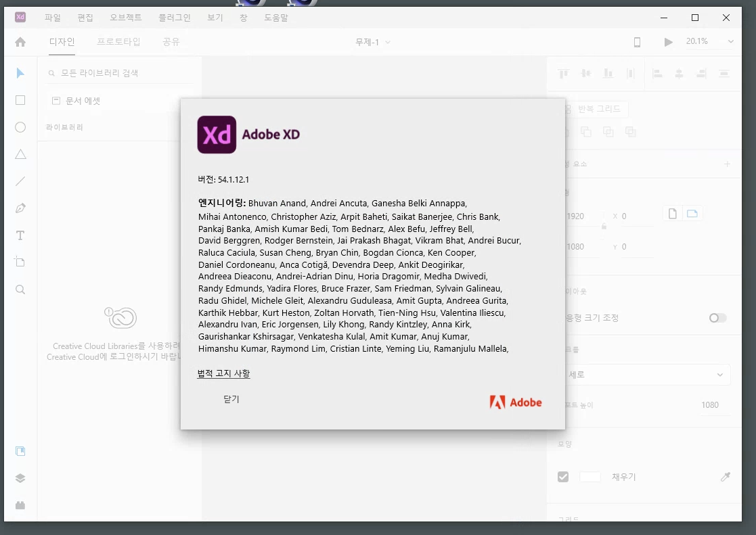Click the desktop preview play button
756x535 pixels.
(x=668, y=43)
